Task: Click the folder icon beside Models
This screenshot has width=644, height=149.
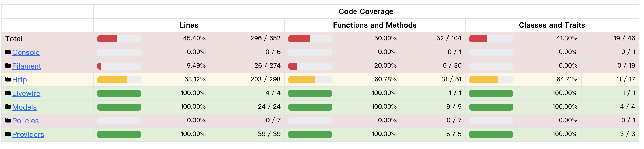Action: click(x=8, y=107)
